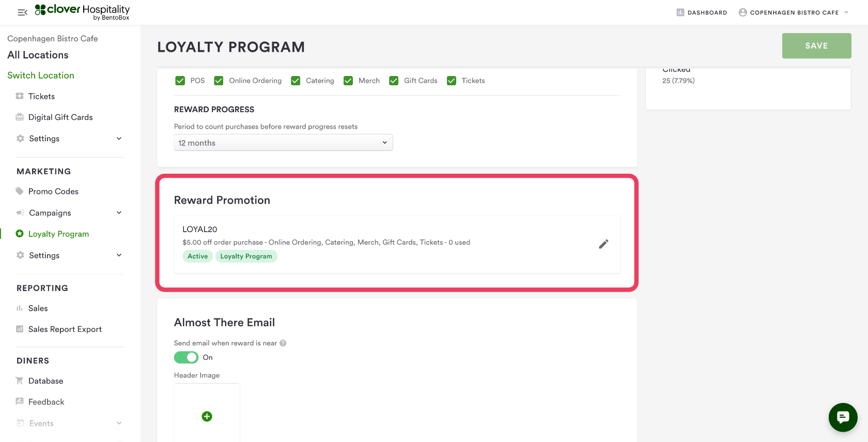Click the Switch Location link
Image resolution: width=868 pixels, height=442 pixels.
(x=41, y=75)
